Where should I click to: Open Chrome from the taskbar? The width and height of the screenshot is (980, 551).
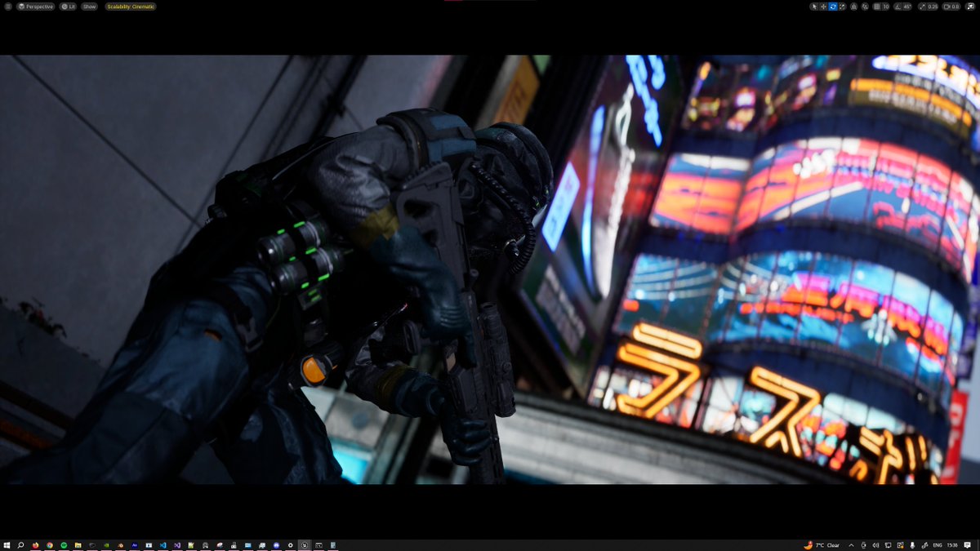[x=50, y=545]
